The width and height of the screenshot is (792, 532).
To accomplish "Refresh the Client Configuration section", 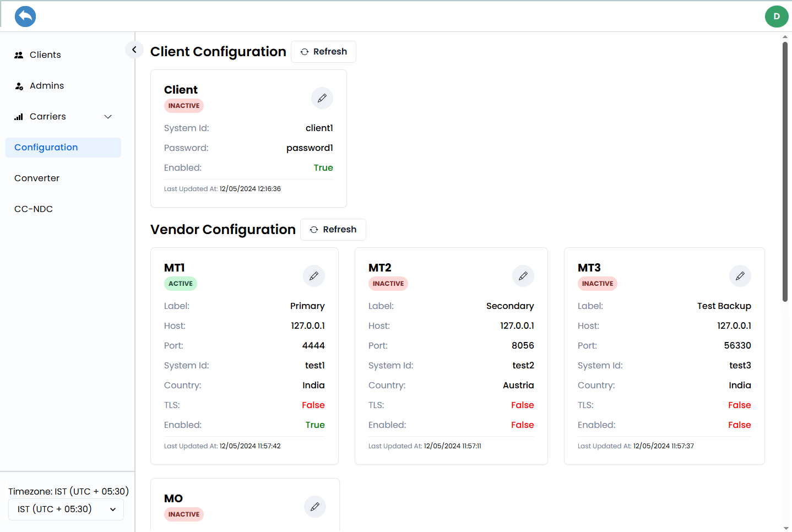I will 323,52.
